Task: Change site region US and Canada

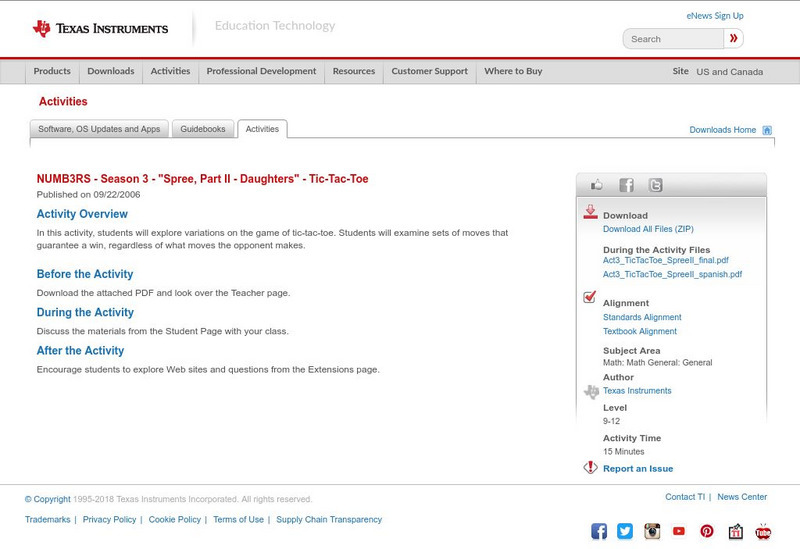Action: click(730, 72)
